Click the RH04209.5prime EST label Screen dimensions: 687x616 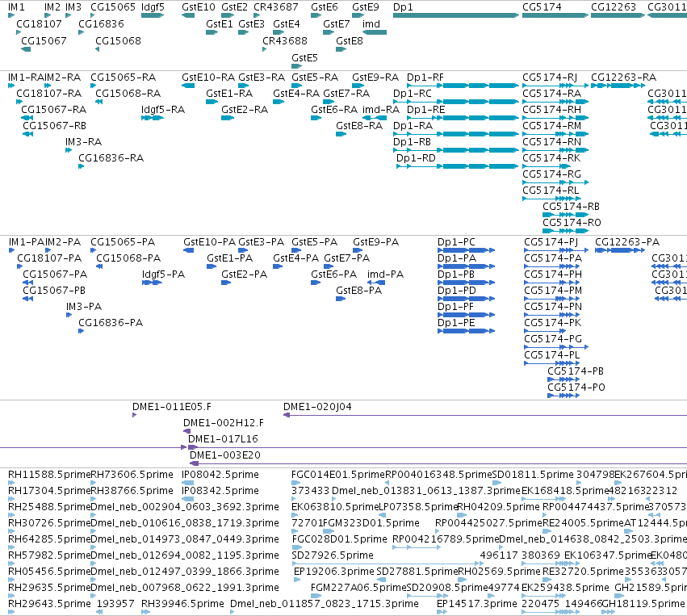click(498, 507)
